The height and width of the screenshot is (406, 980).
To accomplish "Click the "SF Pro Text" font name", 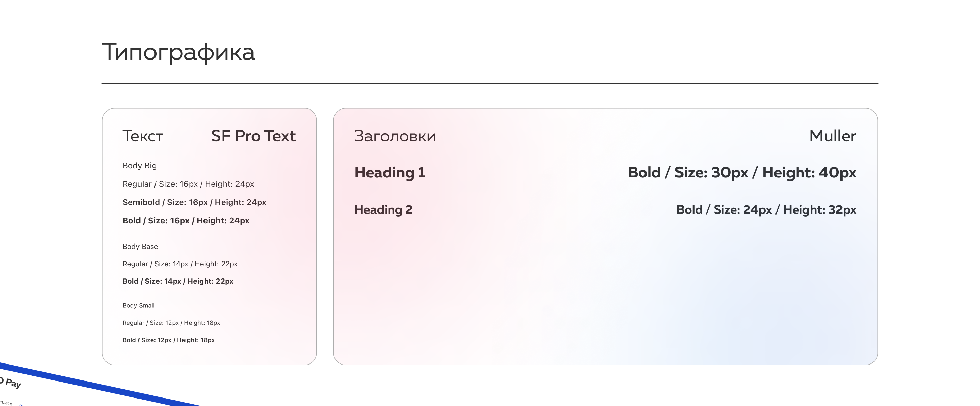I will [x=254, y=136].
